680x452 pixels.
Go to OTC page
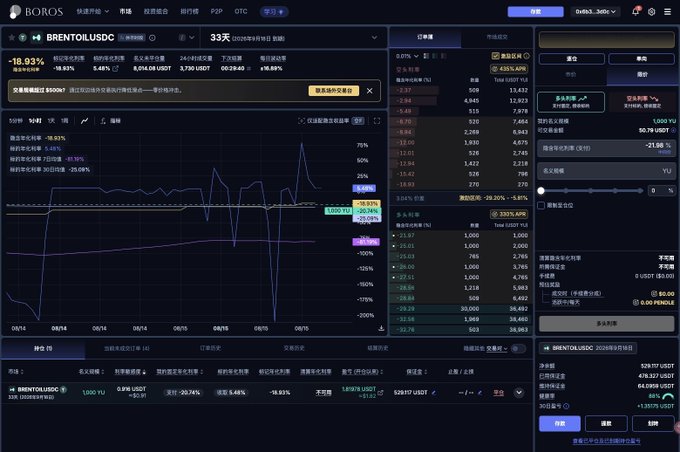pos(241,12)
